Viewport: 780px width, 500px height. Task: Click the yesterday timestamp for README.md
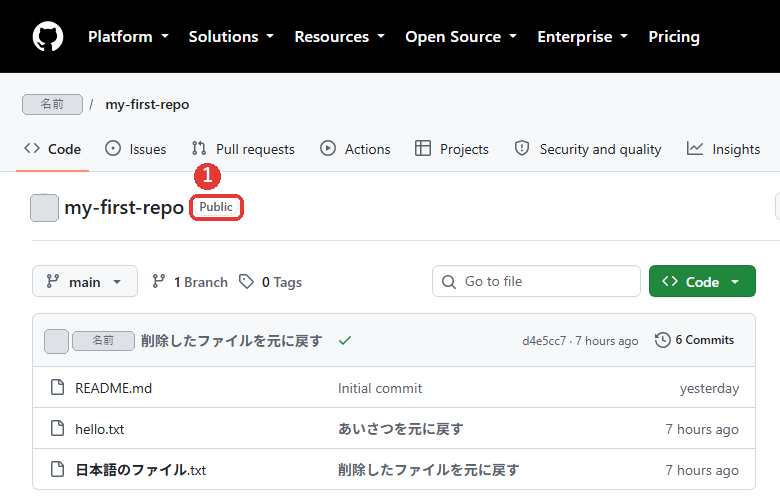[709, 388]
